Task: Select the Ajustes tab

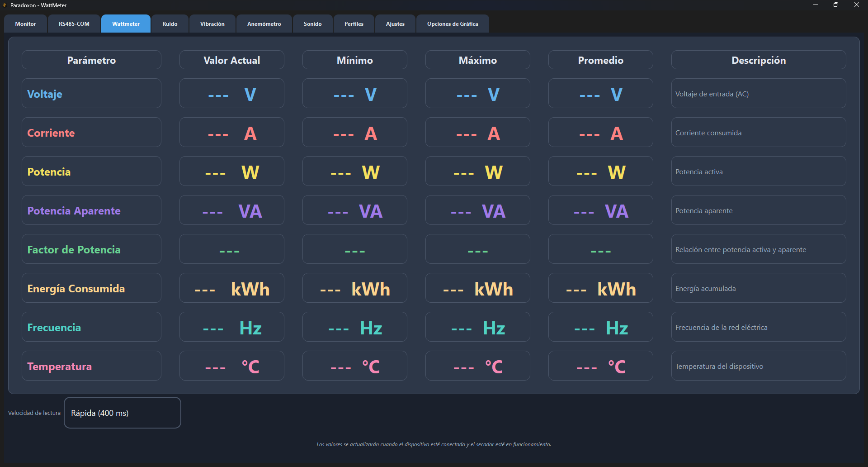Action: (395, 24)
